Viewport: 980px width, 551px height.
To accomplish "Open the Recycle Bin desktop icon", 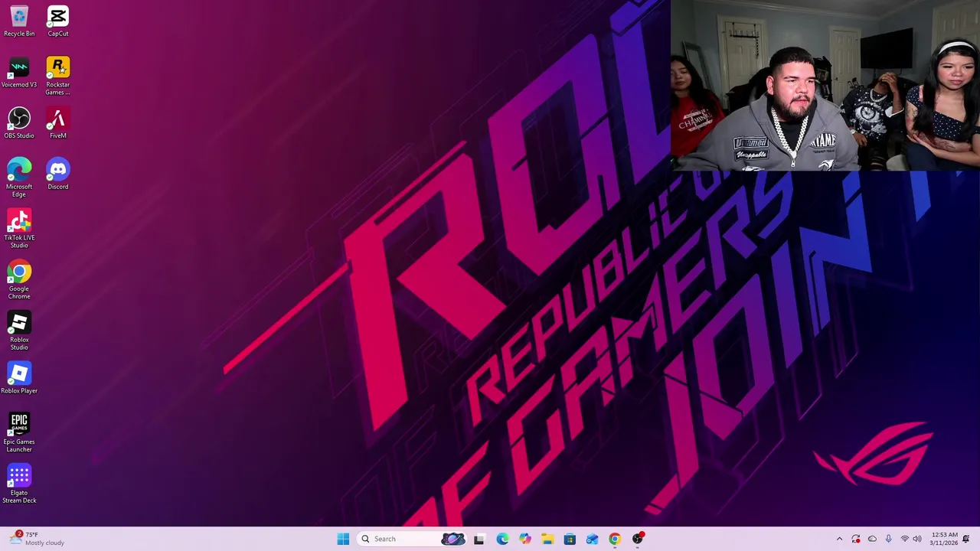I will pyautogui.click(x=19, y=21).
